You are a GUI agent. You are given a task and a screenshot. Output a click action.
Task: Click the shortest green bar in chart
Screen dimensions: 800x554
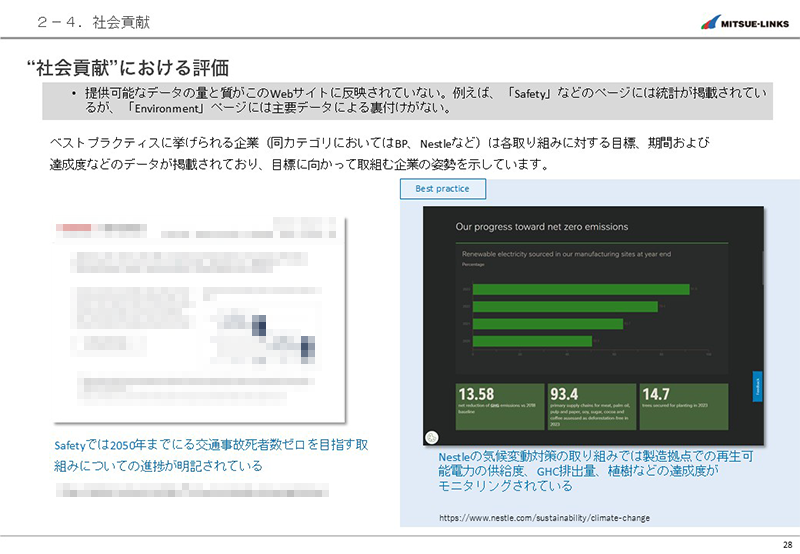coord(532,341)
